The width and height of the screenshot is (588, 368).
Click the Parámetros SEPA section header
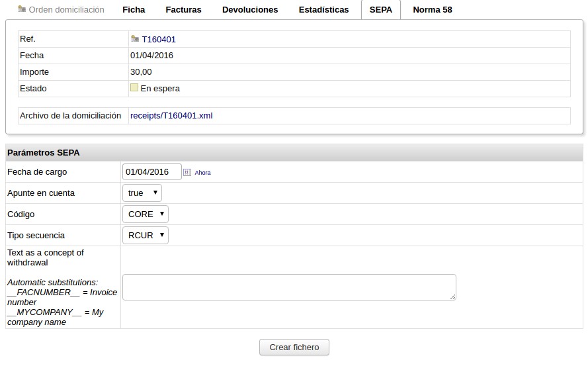[x=294, y=153]
